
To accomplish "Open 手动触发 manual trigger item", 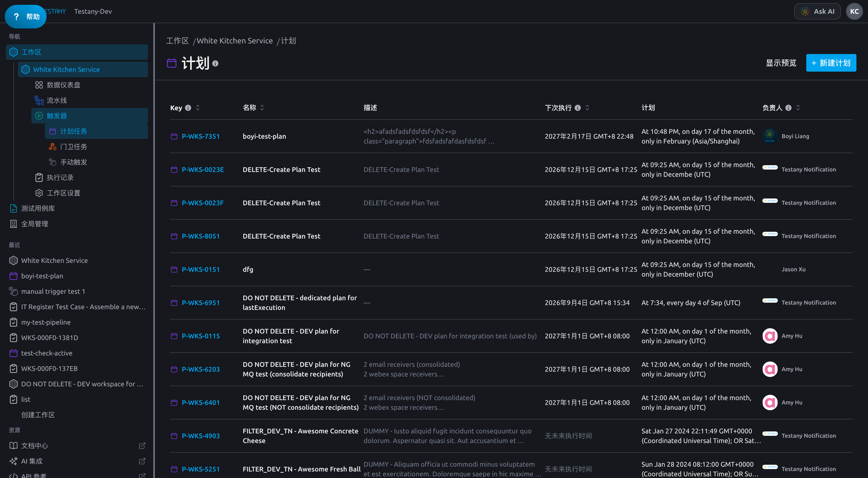I will coord(96,162).
